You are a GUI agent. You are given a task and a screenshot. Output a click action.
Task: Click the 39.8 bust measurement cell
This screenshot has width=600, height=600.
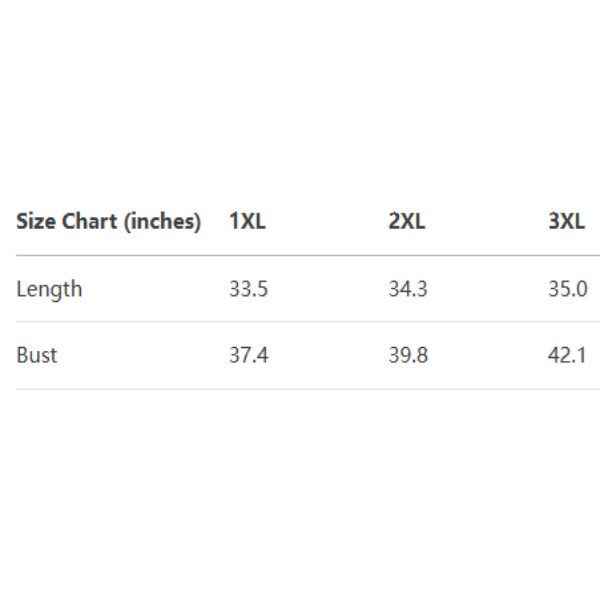coord(408,355)
